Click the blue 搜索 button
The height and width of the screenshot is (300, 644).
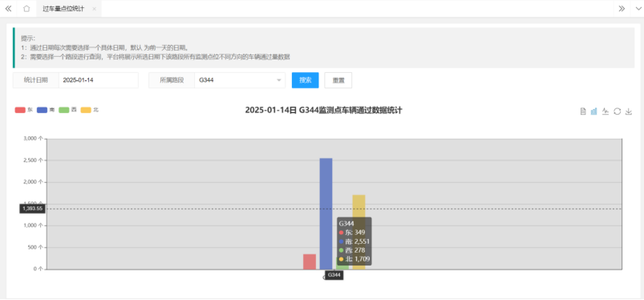coord(306,80)
